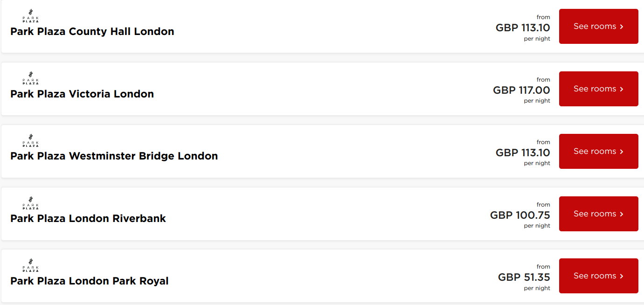
Task: Open Park Plaza London Park Royal hotel title
Action: tap(90, 281)
